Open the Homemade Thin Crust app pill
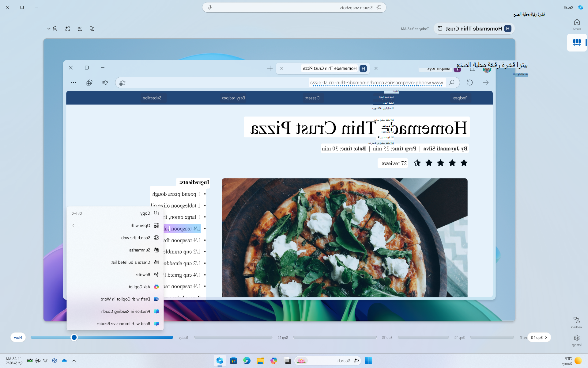 coord(474,29)
